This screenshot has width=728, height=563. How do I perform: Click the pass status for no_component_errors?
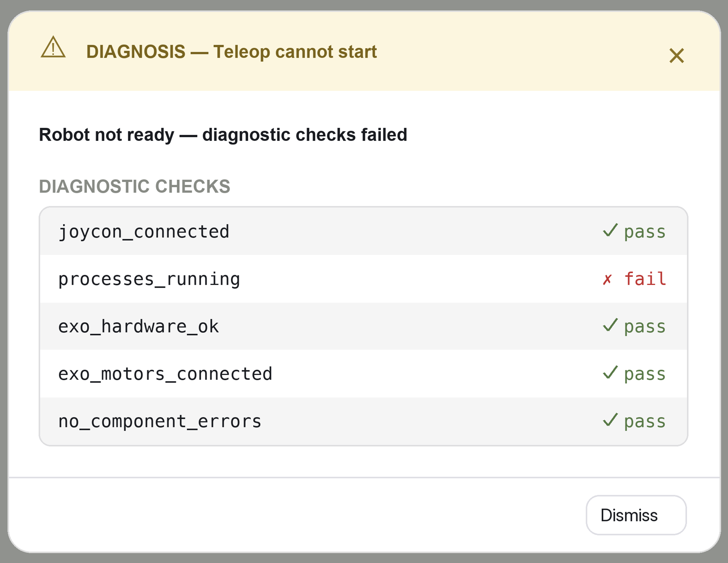pos(634,421)
